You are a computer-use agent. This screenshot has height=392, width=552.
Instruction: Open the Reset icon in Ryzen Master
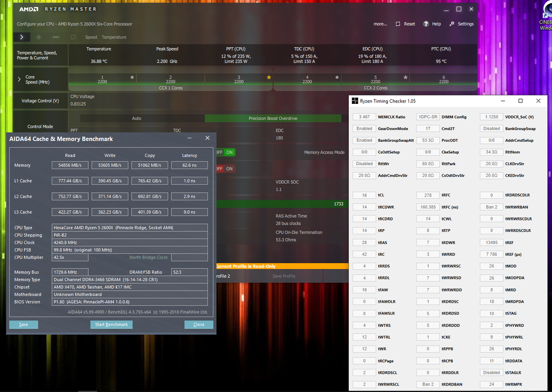(x=398, y=24)
